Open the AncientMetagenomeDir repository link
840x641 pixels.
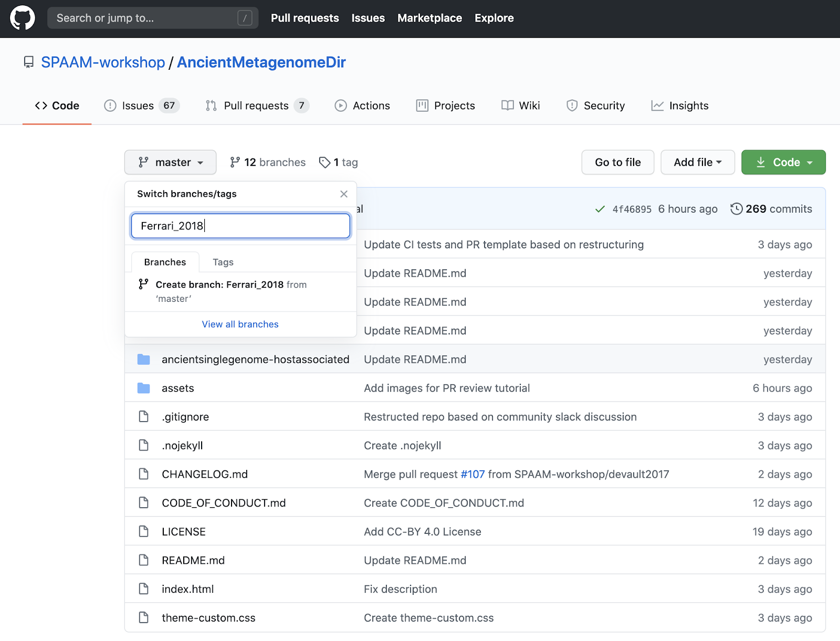[261, 62]
